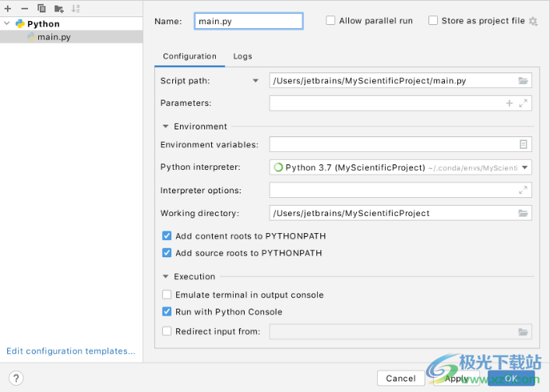Browse for Working directory folder icon
This screenshot has height=392, width=550.
[x=523, y=213]
